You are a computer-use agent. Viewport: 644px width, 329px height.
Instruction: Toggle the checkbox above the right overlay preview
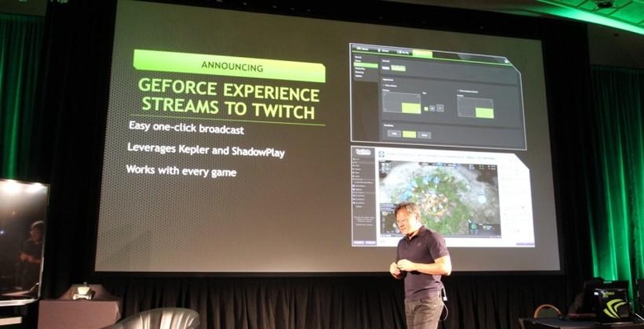458,92
